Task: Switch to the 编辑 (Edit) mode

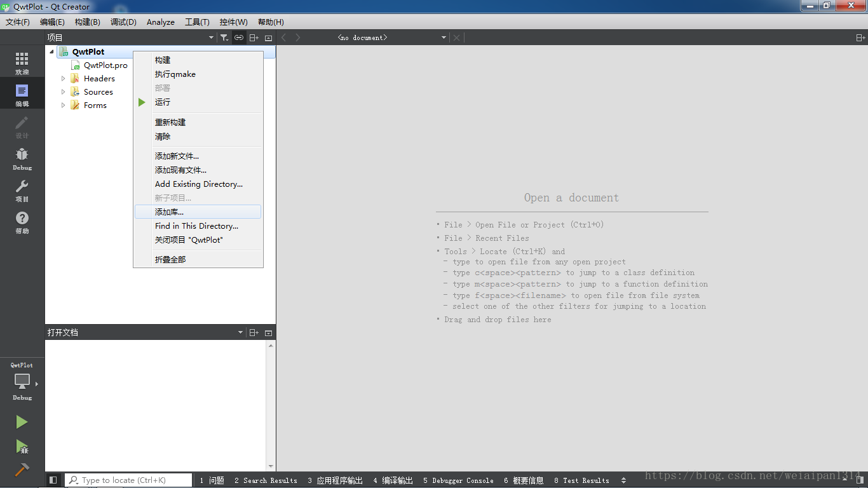Action: [x=22, y=95]
